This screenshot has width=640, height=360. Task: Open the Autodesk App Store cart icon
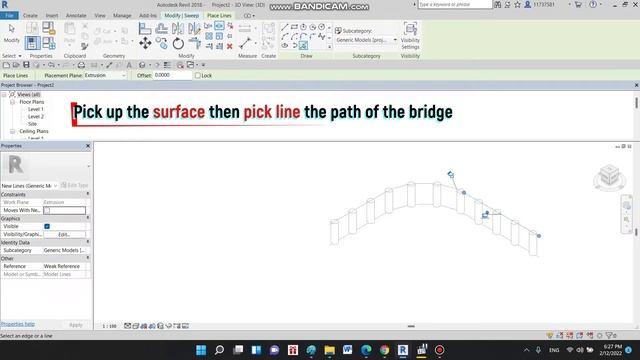click(x=578, y=4)
